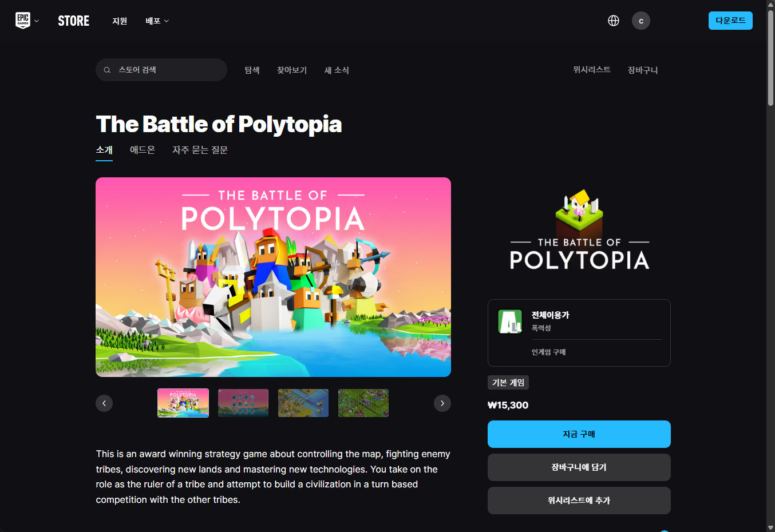This screenshot has width=775, height=532.
Task: Go to the 찾아보기 browse tab
Action: click(292, 70)
